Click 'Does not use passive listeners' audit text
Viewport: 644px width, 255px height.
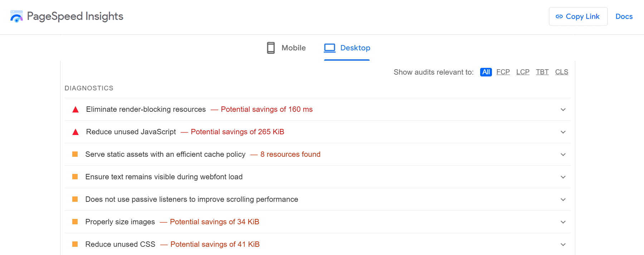pyautogui.click(x=192, y=199)
